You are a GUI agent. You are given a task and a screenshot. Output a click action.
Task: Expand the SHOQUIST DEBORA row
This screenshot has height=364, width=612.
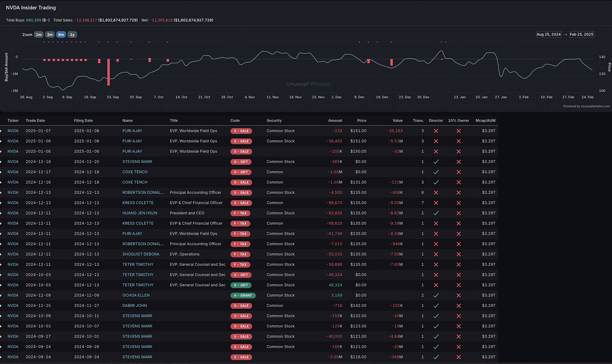(1, 254)
